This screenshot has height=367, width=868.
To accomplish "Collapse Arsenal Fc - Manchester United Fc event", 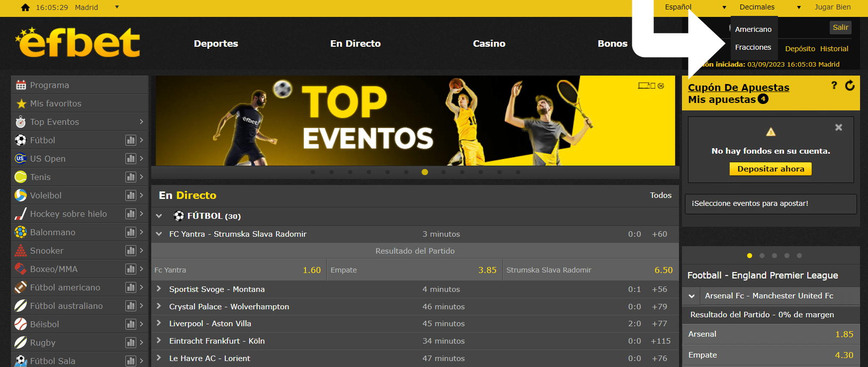I will [691, 296].
